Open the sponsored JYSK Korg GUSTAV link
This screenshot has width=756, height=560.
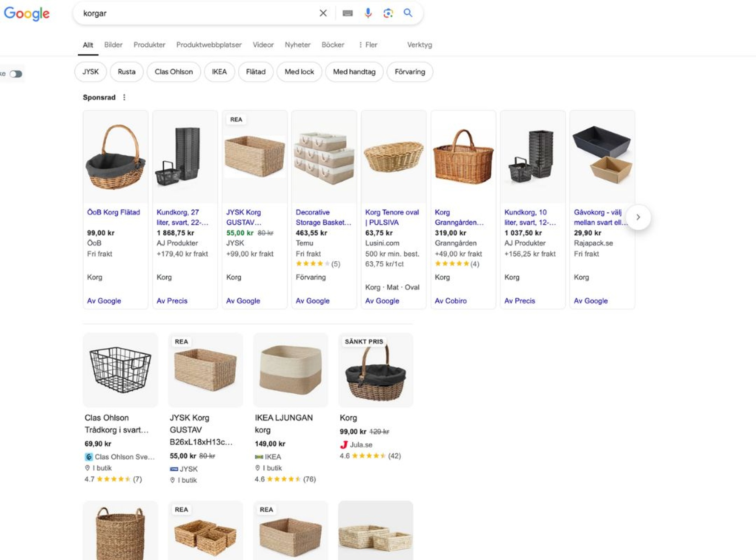click(244, 217)
